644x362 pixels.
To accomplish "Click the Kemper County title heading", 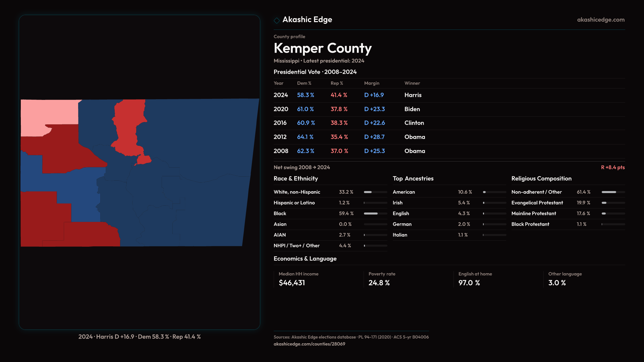I will 322,48.
